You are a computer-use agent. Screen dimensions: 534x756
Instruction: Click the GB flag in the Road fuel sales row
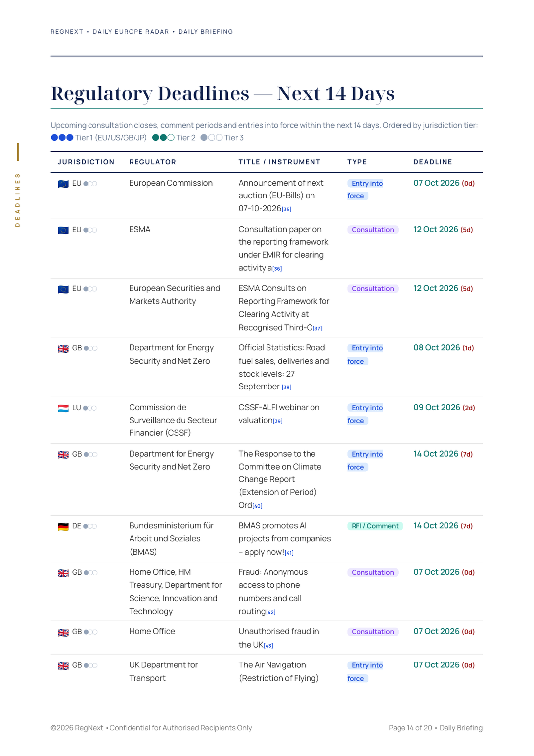pos(63,349)
